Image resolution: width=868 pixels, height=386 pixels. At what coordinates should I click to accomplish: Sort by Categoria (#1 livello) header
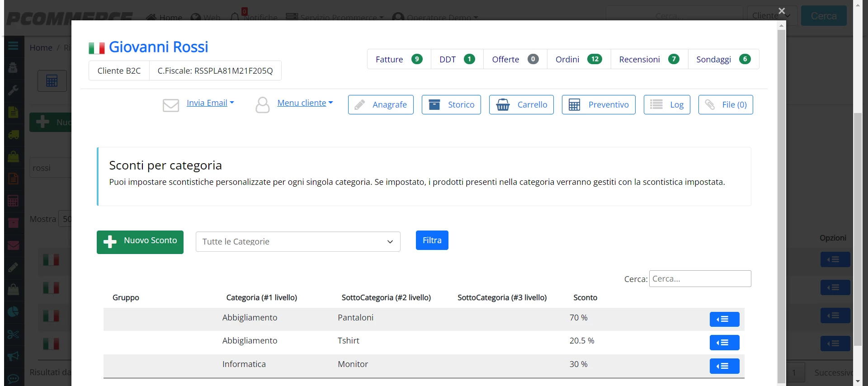[262, 297]
